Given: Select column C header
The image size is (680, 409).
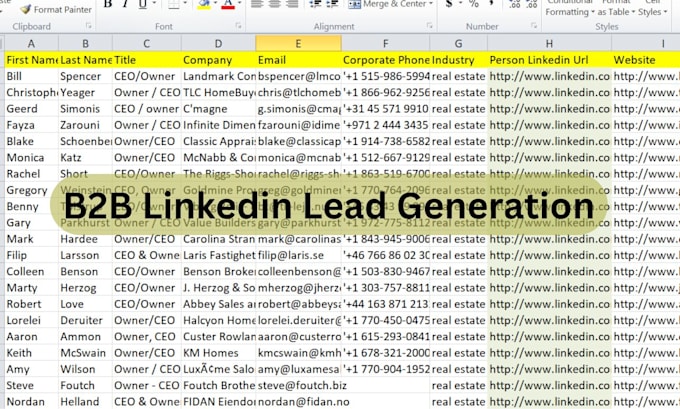Looking at the screenshot, I should pos(147,43).
